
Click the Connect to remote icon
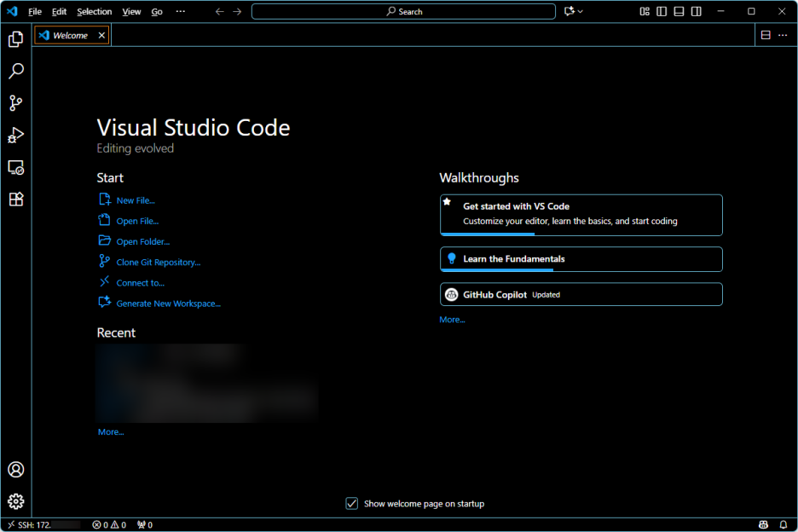coord(104,281)
